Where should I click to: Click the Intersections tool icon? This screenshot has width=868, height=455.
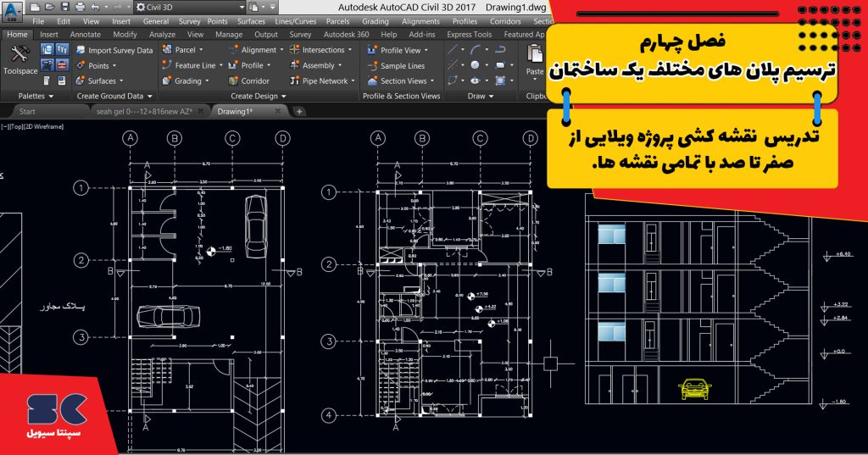(294, 49)
